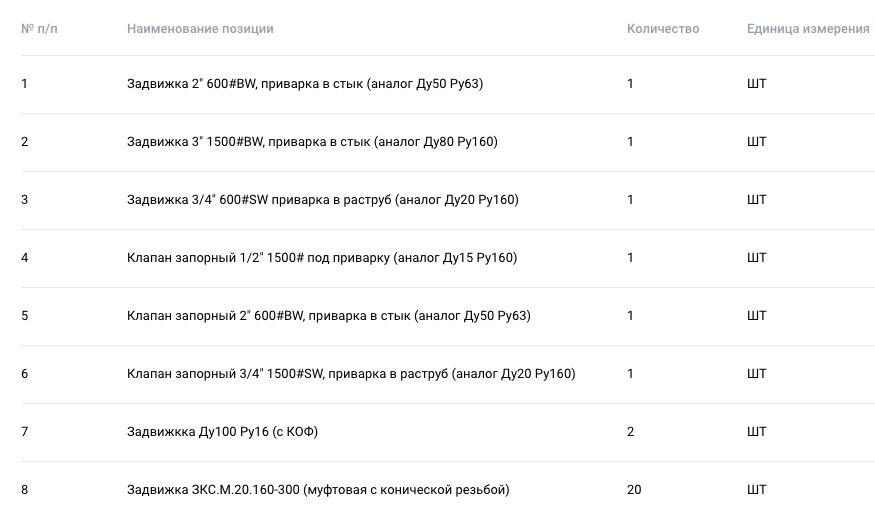Image resolution: width=875 pixels, height=512 pixels.
Task: Select the "ШТ" unit in row 8
Action: click(x=757, y=490)
